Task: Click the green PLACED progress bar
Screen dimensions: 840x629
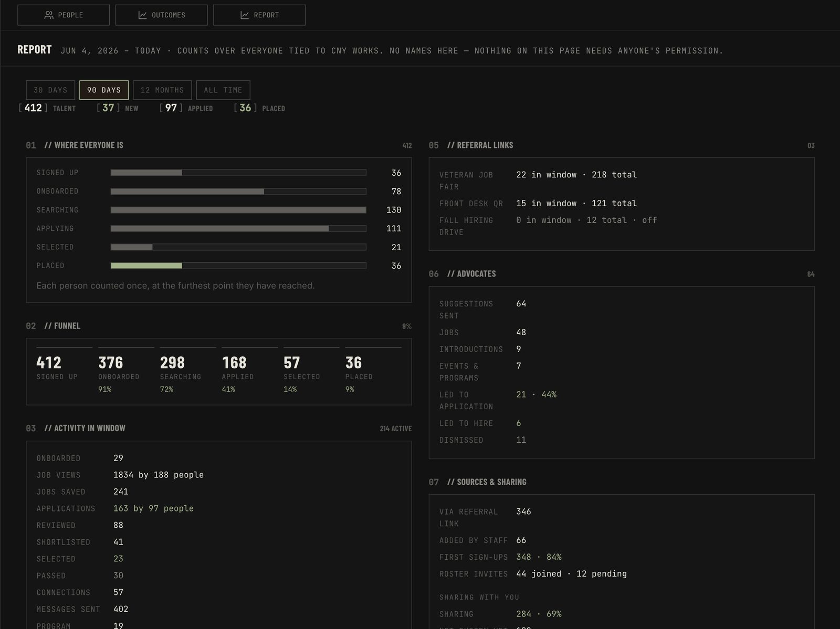Action: (x=238, y=265)
